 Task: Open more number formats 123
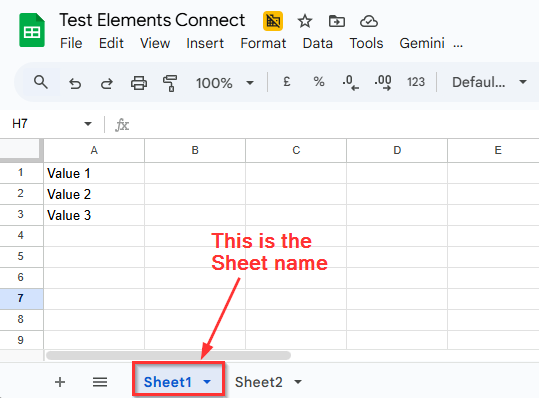pyautogui.click(x=416, y=82)
